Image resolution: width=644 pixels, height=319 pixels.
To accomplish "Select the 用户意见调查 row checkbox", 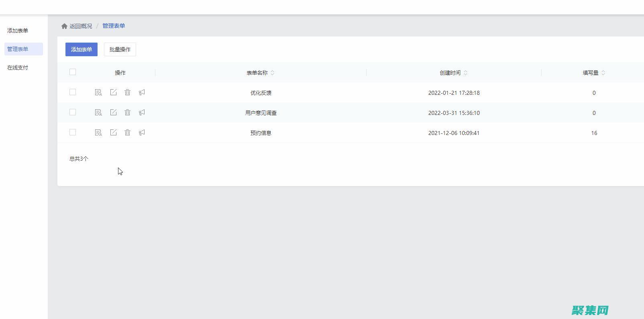I will 73,112.
